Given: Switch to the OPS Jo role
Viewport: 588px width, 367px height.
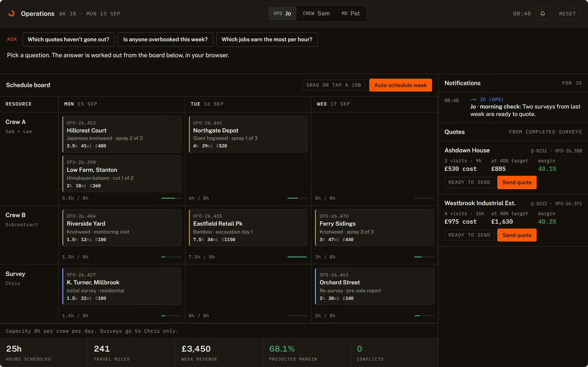Looking at the screenshot, I should [282, 14].
